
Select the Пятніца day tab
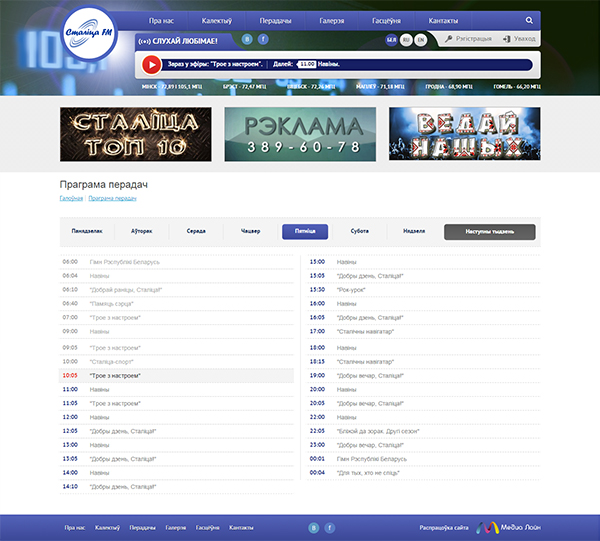(305, 231)
